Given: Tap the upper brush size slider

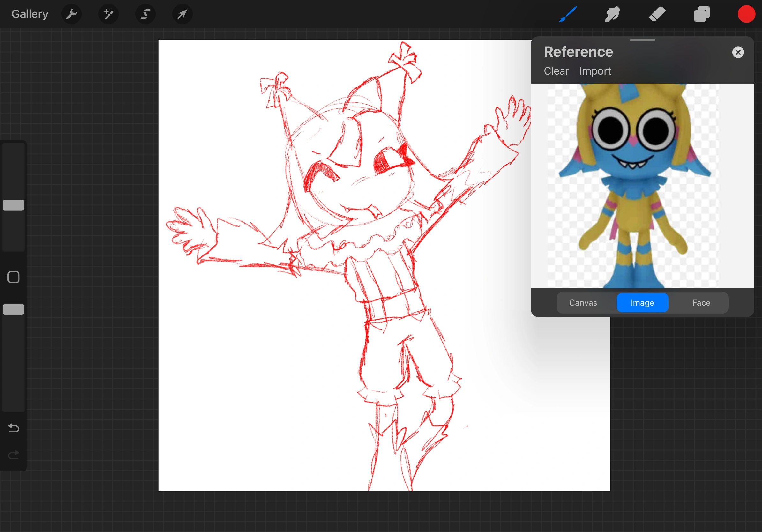Looking at the screenshot, I should [x=13, y=205].
